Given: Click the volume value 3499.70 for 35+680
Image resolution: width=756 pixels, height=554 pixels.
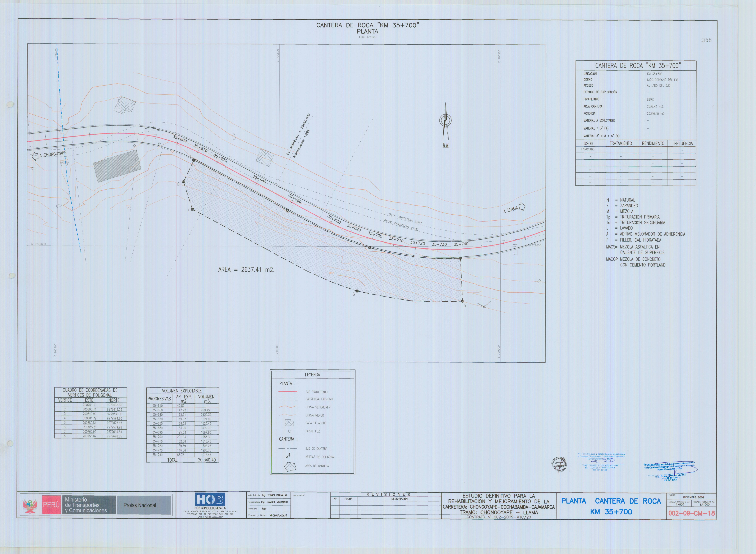Looking at the screenshot, I should tap(206, 428).
